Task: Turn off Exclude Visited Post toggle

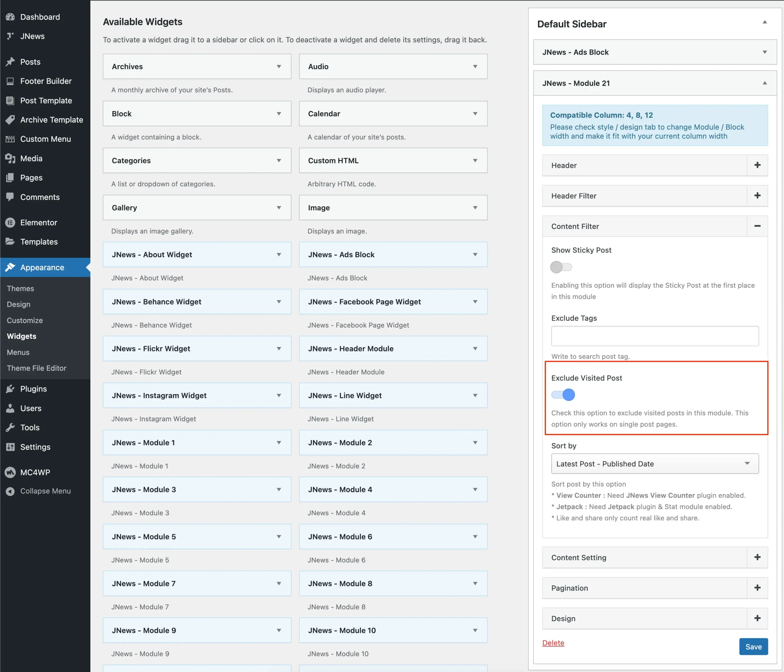Action: pos(563,395)
